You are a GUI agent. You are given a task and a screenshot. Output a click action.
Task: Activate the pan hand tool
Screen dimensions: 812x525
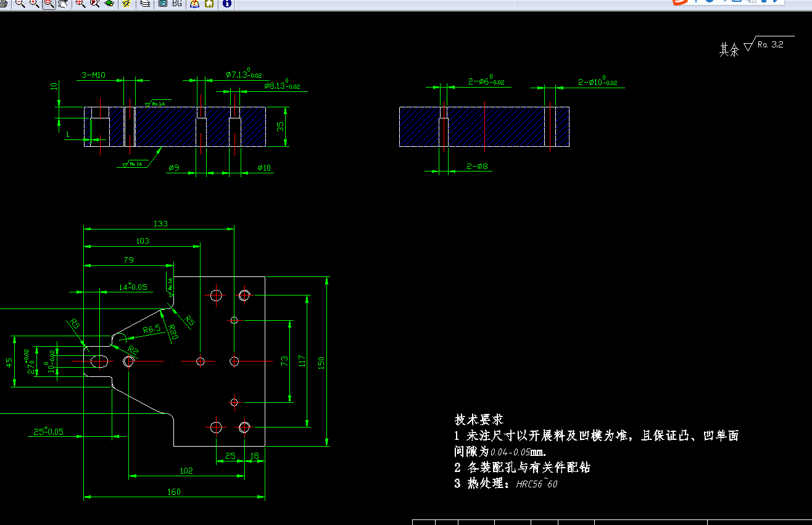(63, 3)
